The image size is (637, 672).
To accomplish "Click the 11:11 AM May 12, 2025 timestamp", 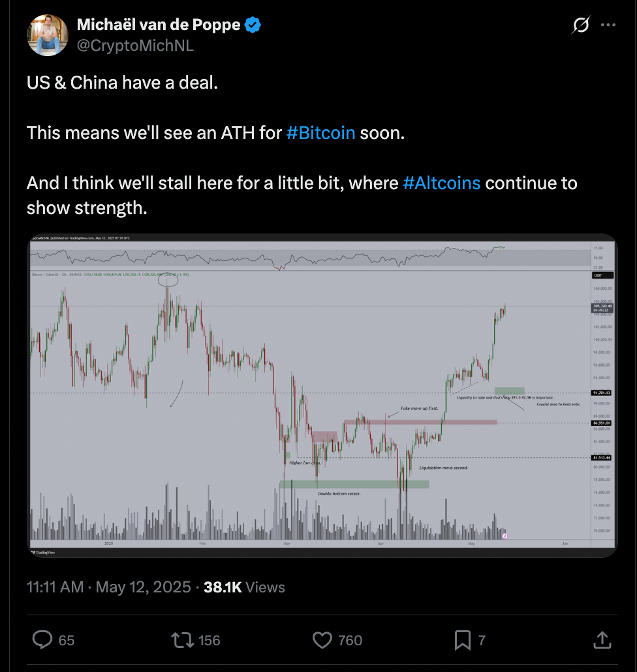I will coord(109,587).
